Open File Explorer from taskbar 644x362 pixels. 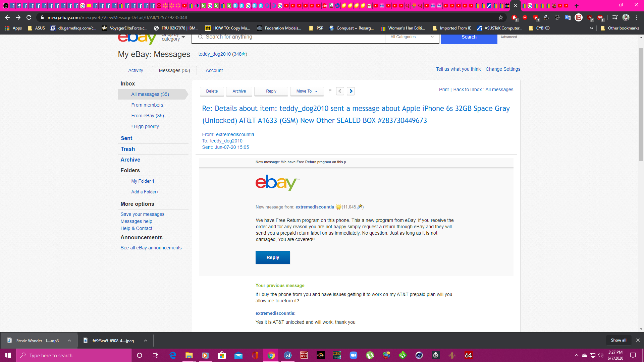pos(189,355)
